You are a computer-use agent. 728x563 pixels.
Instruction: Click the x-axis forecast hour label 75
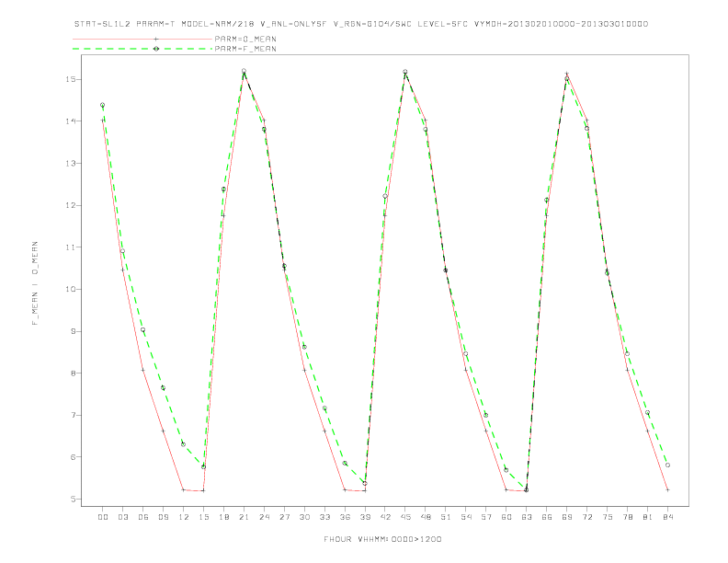click(608, 517)
